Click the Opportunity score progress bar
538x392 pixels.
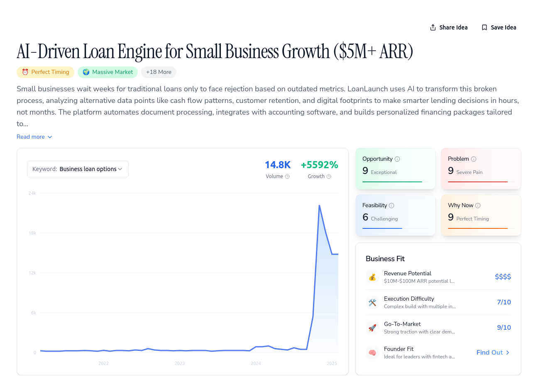(396, 182)
